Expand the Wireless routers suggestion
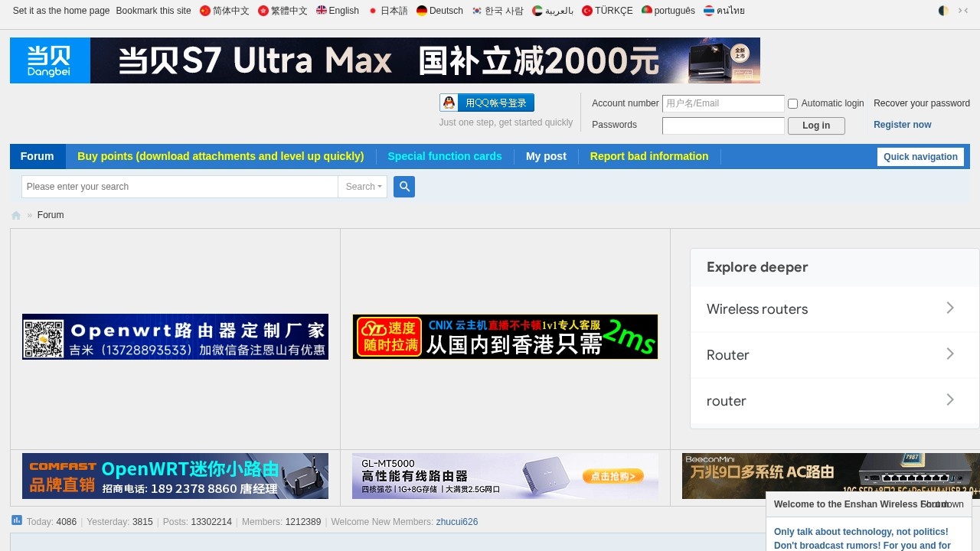The width and height of the screenshot is (980, 551). pyautogui.click(x=949, y=308)
